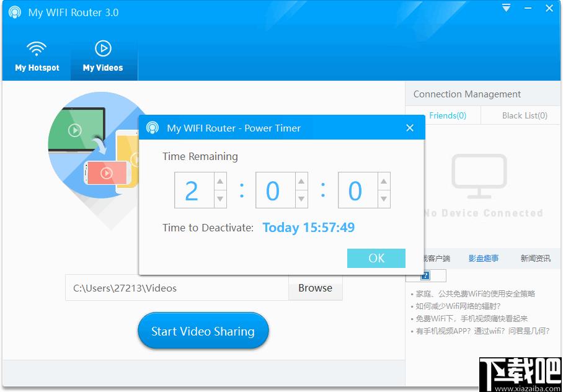Open the My Hotspot wifi icon
The height and width of the screenshot is (392, 563).
[x=37, y=49]
